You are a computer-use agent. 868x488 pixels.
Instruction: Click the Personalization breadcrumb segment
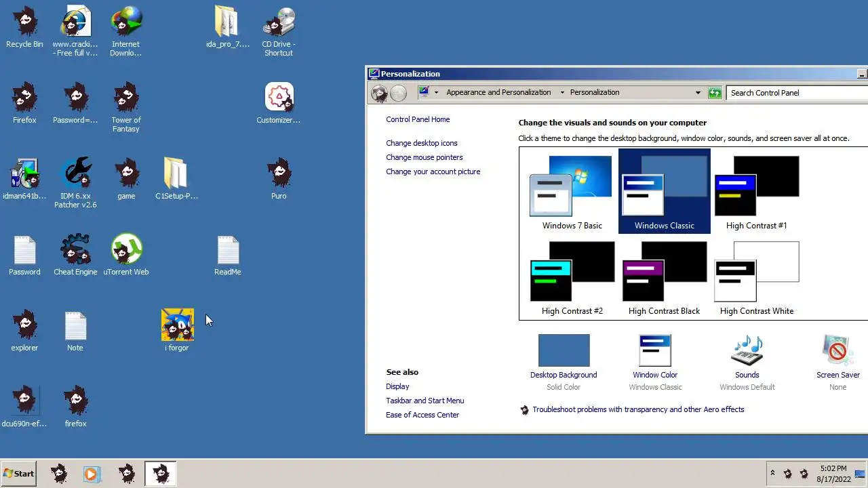[x=595, y=93]
